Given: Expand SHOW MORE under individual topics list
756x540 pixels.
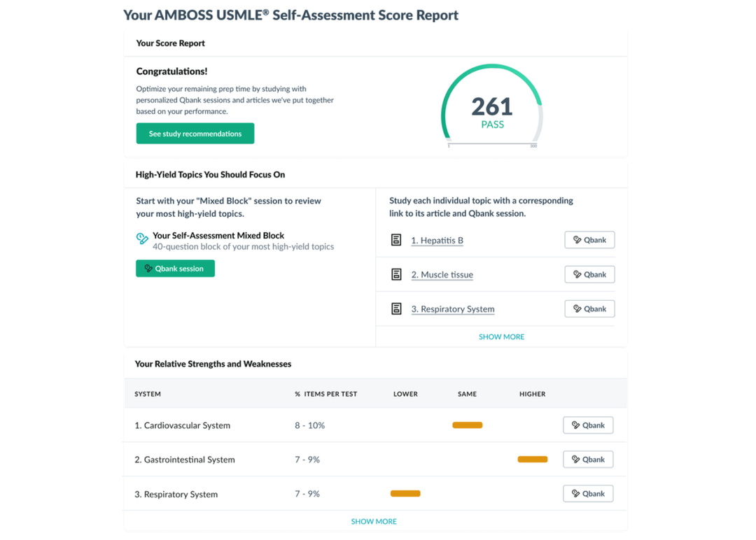Looking at the screenshot, I should pos(501,336).
